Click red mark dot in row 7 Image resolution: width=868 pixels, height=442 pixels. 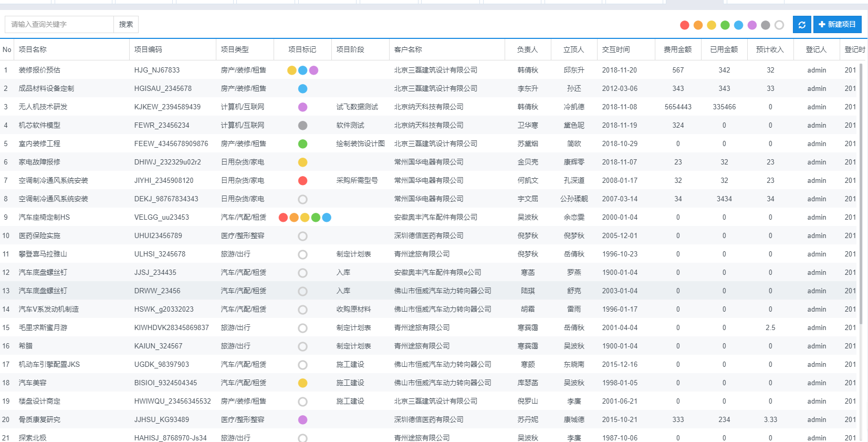(302, 181)
